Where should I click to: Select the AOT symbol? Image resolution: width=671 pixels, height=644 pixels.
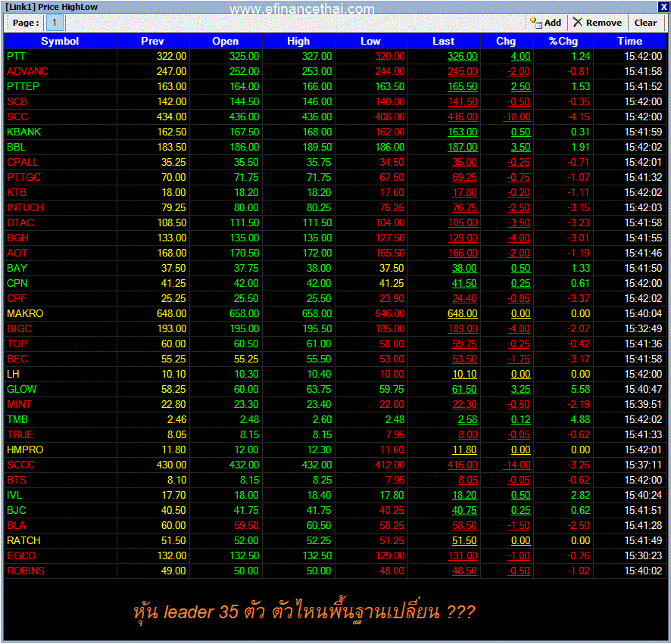pos(17,254)
